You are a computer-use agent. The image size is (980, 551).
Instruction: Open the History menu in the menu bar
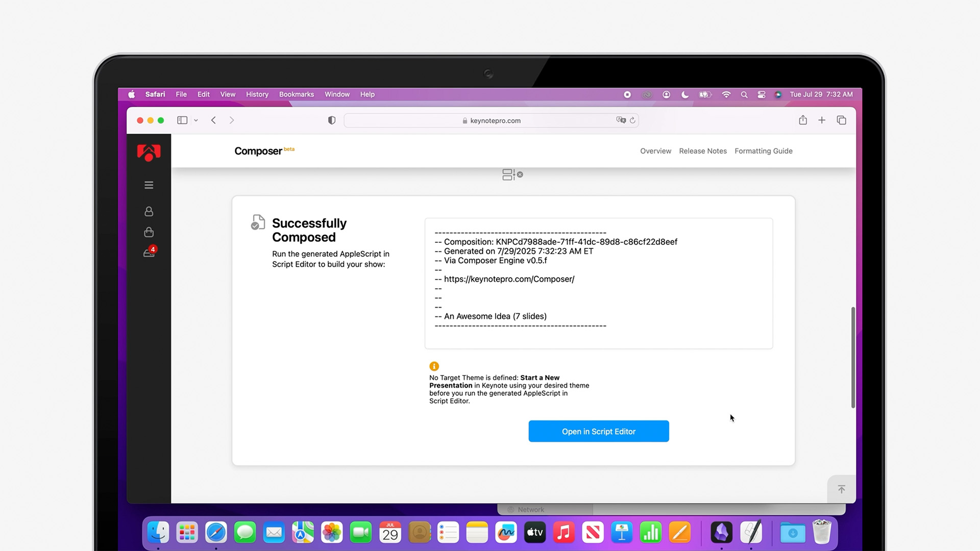coord(257,94)
